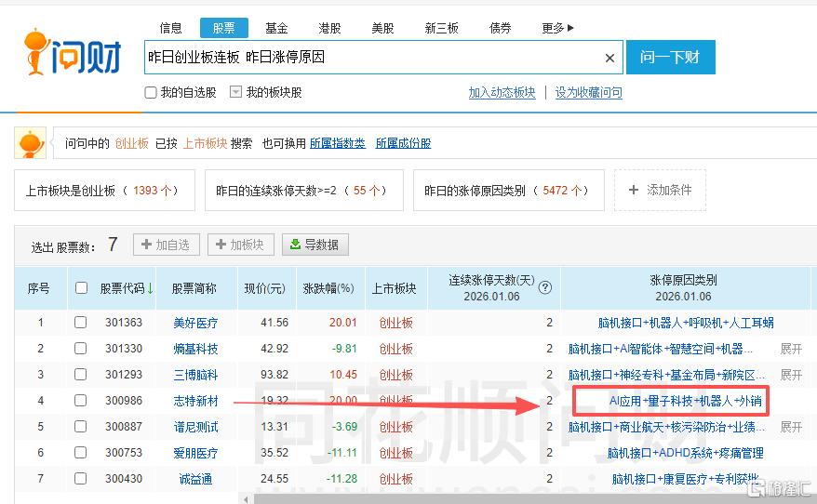
Task: Open the 设为收藏问句 link
Action: point(589,93)
